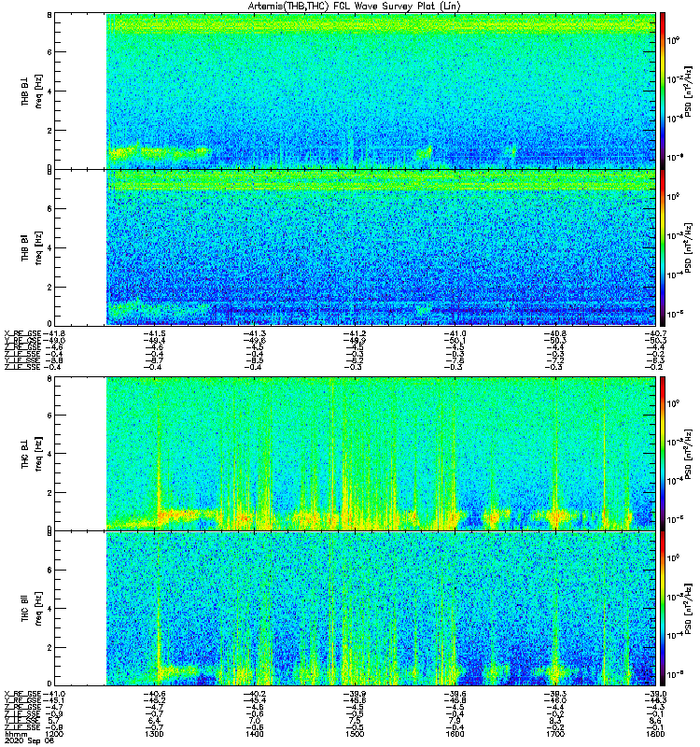Click the THC X_RE_GSE value '-39.3'

pyautogui.click(x=555, y=694)
